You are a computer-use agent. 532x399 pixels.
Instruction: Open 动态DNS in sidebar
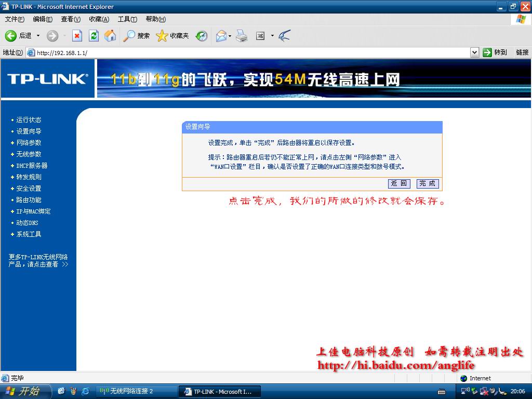[27, 223]
